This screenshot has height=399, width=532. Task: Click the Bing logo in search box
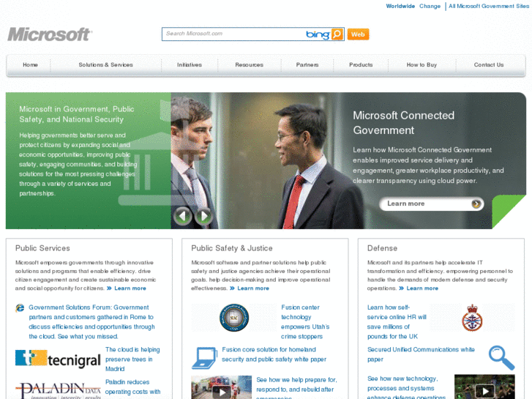point(318,34)
